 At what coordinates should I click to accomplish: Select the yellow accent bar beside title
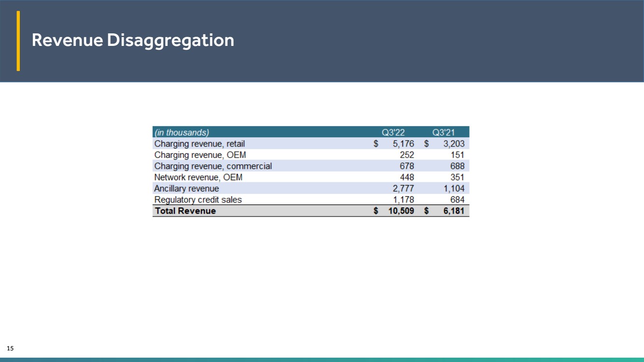coord(18,41)
